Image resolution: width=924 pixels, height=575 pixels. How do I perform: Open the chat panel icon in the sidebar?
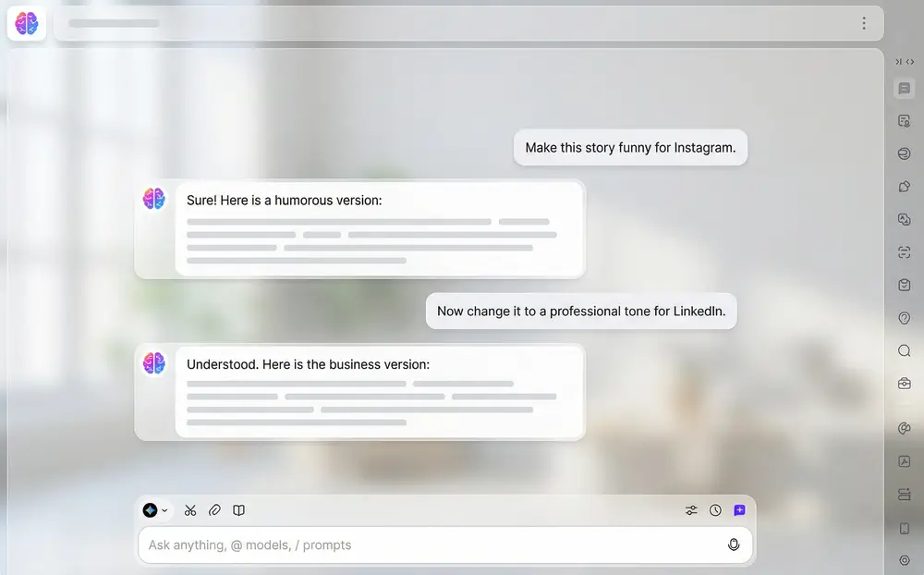(904, 89)
